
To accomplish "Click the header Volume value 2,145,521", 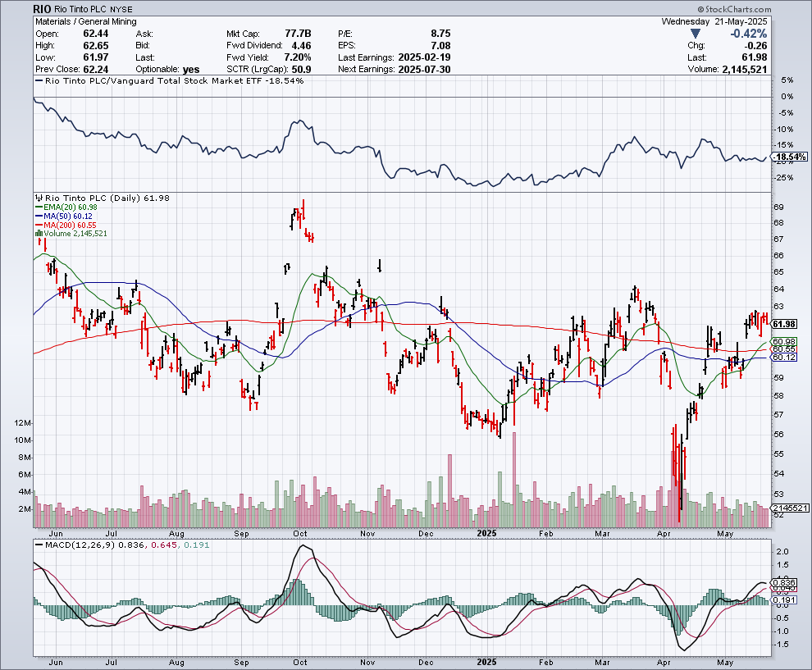I will [745, 70].
